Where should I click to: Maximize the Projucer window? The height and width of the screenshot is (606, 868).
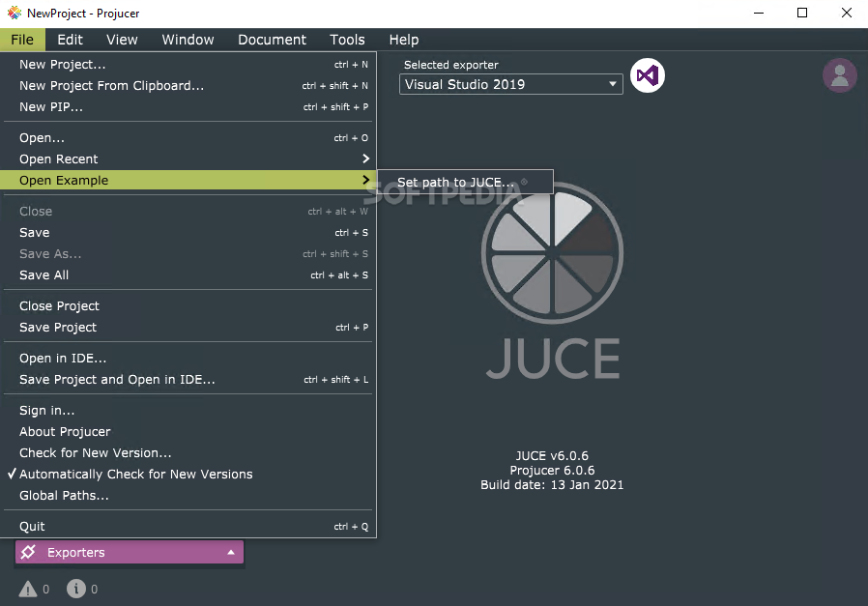click(x=802, y=13)
